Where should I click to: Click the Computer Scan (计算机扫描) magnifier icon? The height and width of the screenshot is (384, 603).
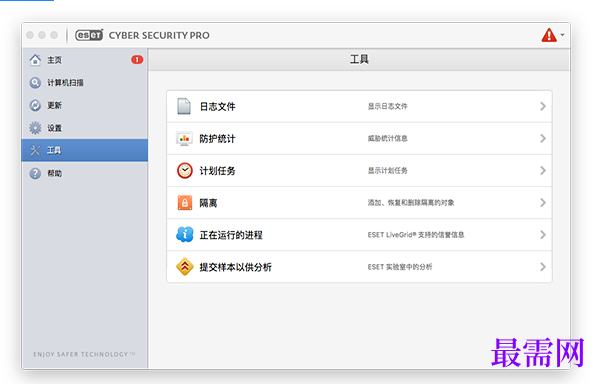[x=35, y=82]
